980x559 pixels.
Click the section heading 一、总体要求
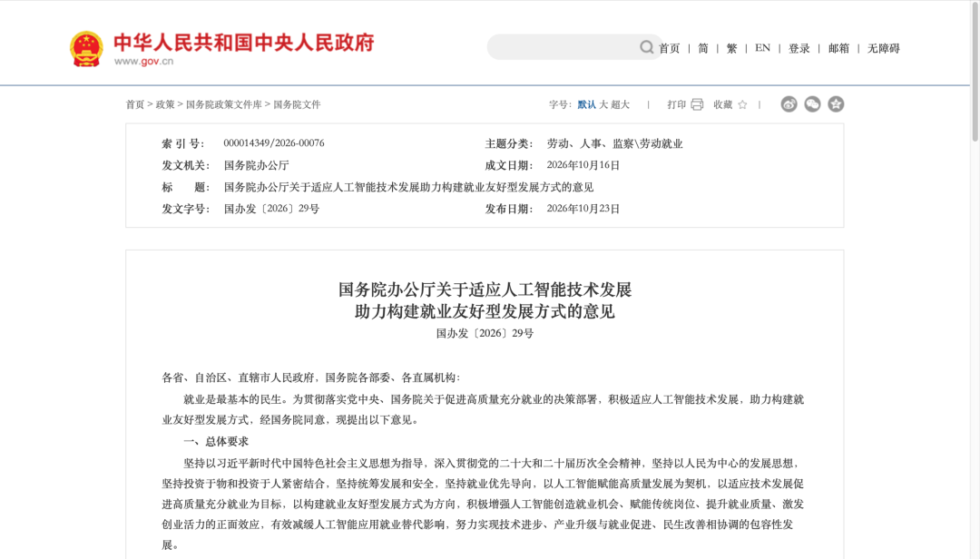point(216,441)
